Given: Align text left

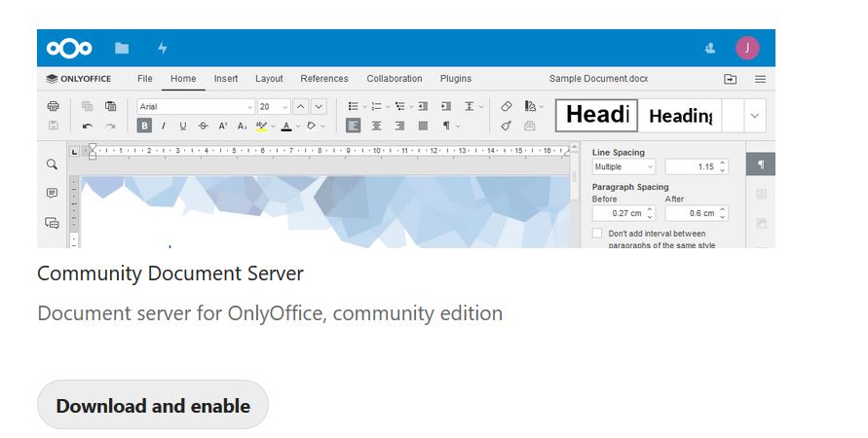Looking at the screenshot, I should point(354,127).
